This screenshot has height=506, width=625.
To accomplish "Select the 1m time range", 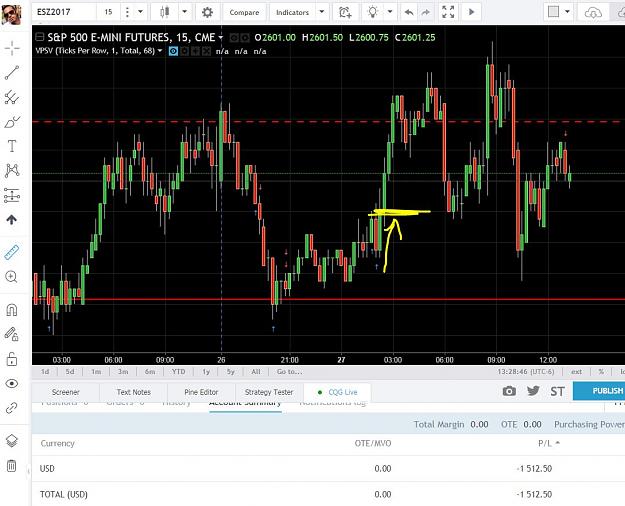I will (96, 372).
